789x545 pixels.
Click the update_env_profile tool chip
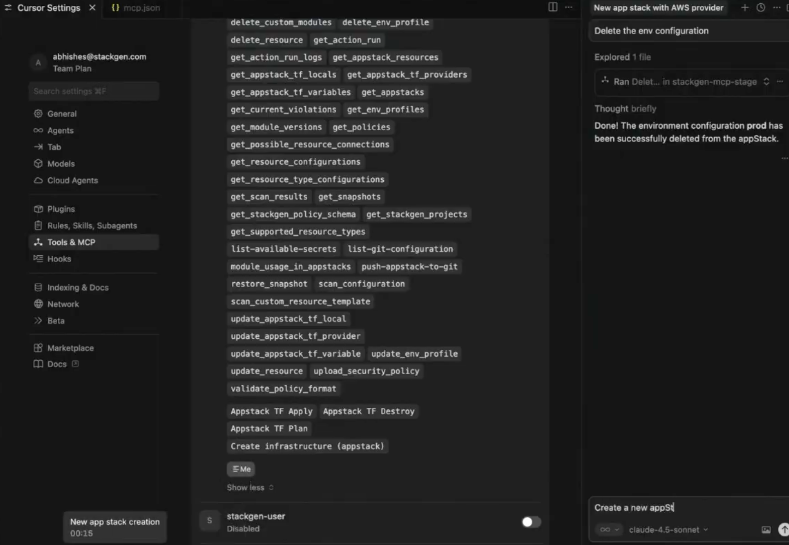point(415,354)
